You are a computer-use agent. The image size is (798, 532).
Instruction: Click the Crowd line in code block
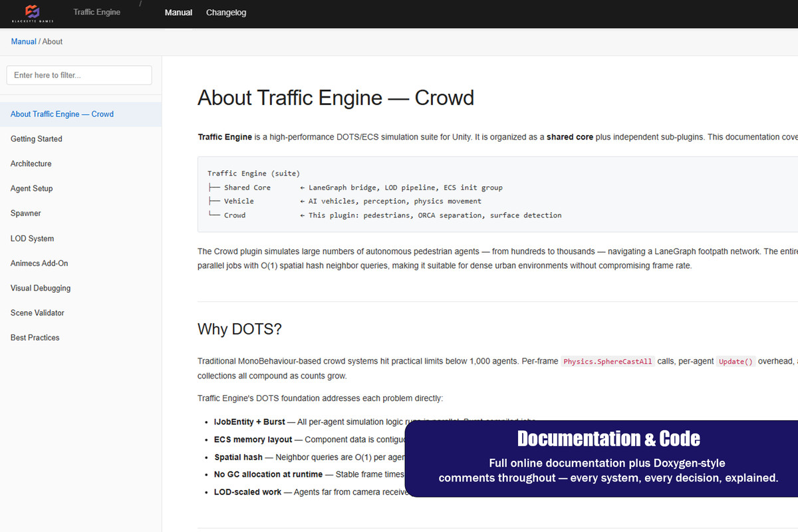pyautogui.click(x=384, y=215)
